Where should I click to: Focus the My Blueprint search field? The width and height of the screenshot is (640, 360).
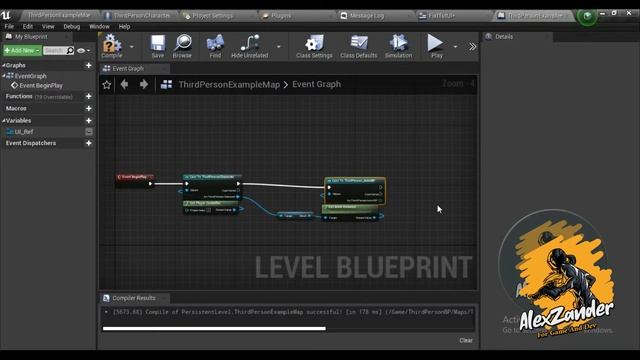(x=54, y=51)
